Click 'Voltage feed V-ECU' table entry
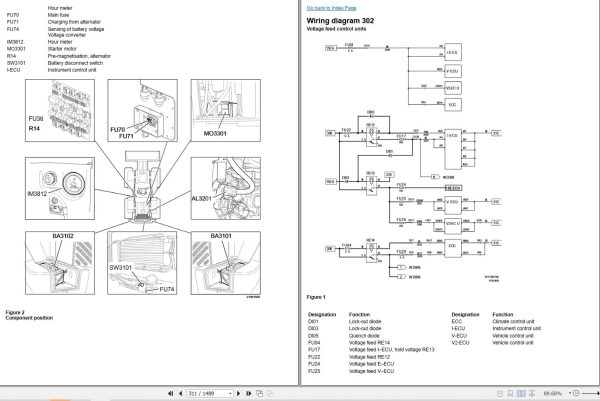This screenshot has width=600, height=401. pos(371,371)
